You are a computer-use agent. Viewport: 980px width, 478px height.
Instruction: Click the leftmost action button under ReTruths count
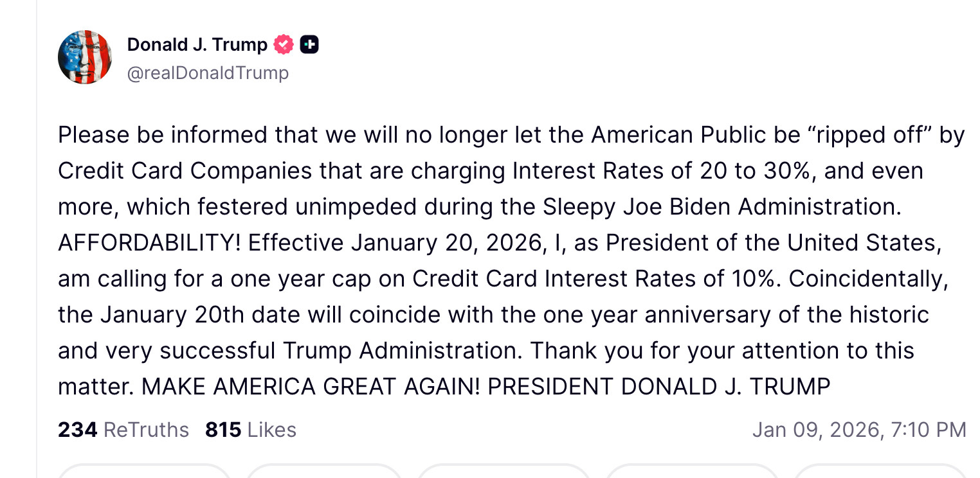145,472
